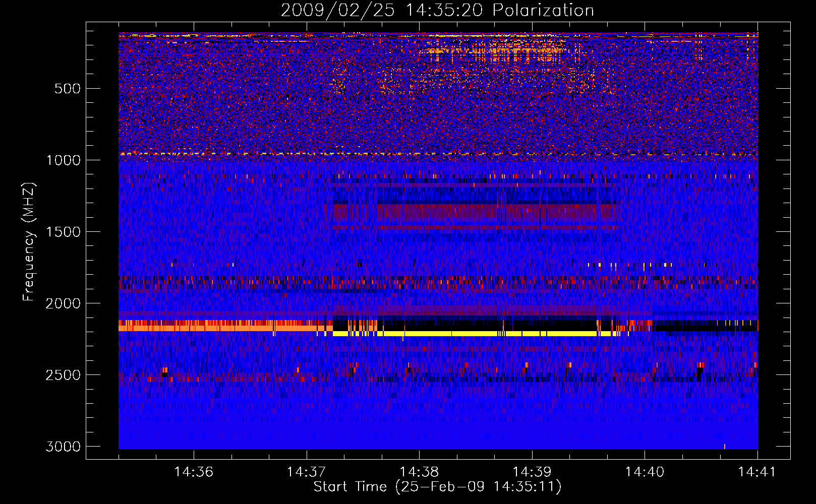Viewport: 816px width, 504px height.
Task: Click the plot title '2009/02/25 14:35:20 Polarization'
Action: [437, 10]
